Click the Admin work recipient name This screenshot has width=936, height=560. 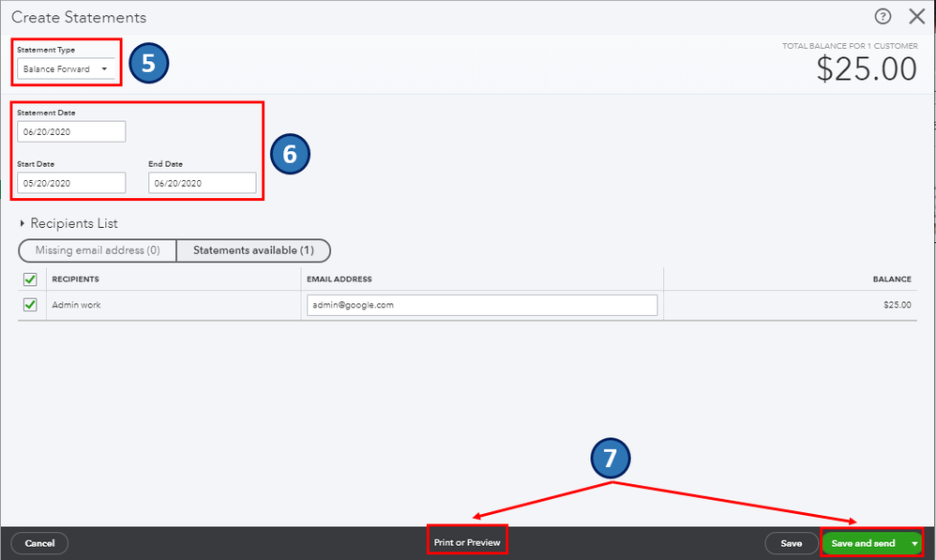pos(76,305)
